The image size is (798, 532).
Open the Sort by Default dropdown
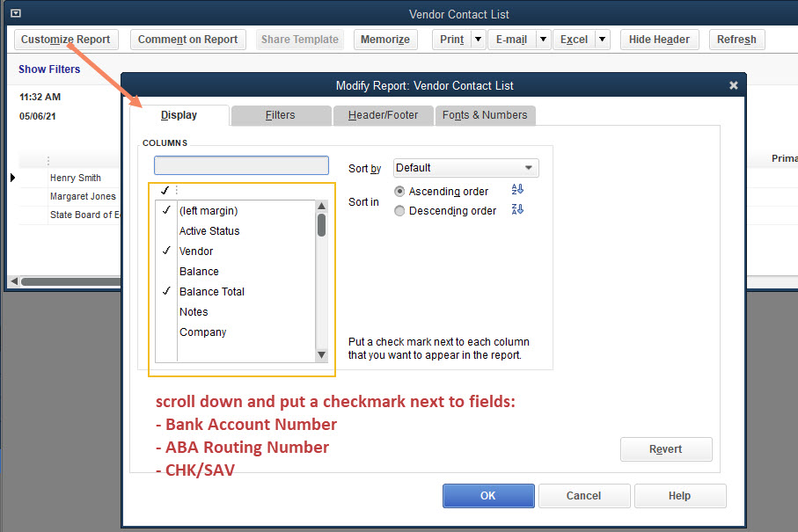coord(465,168)
